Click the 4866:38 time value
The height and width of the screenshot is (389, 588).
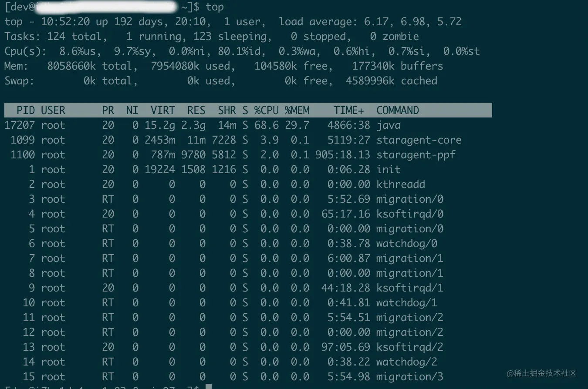pyautogui.click(x=349, y=125)
